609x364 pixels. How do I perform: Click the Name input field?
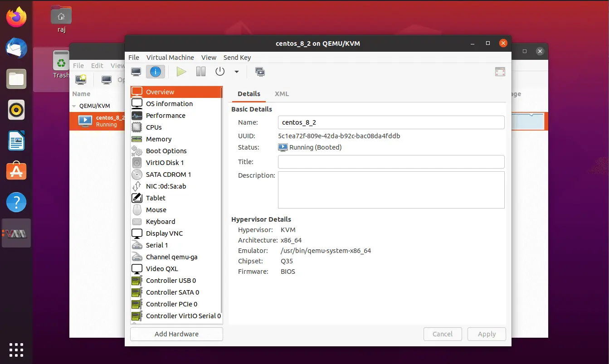click(391, 122)
